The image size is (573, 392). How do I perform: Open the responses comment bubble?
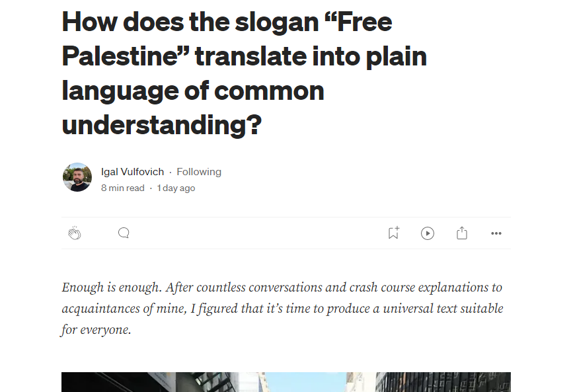click(x=124, y=233)
